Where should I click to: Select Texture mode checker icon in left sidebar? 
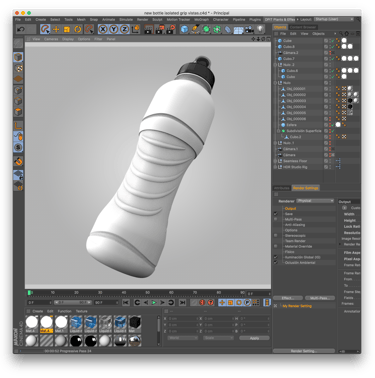18,68
